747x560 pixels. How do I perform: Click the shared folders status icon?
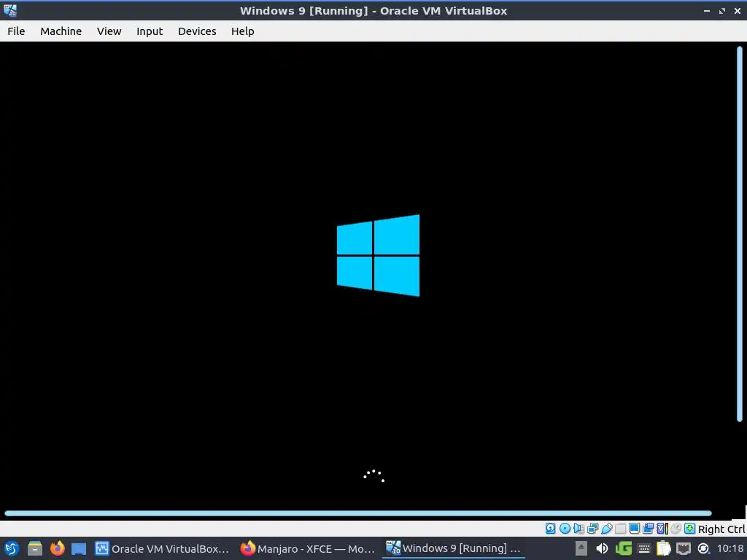click(x=620, y=529)
